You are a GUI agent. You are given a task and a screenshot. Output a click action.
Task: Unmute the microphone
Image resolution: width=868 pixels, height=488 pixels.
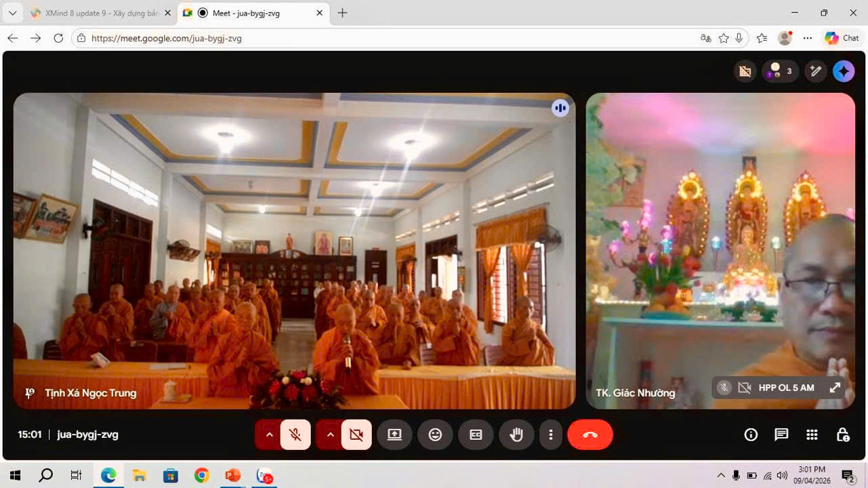point(295,435)
